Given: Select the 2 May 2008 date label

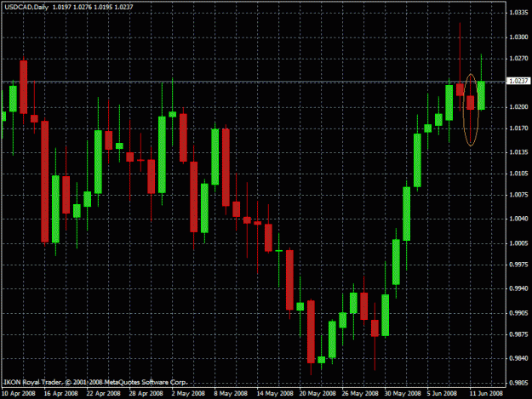Looking at the screenshot, I should tap(188, 394).
